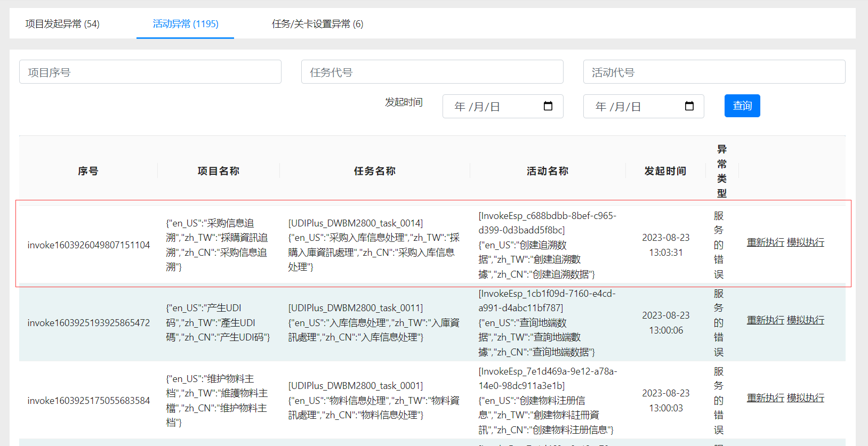Click 服务的错误 type in 13:00:03 row
868x446 pixels.
(719, 401)
